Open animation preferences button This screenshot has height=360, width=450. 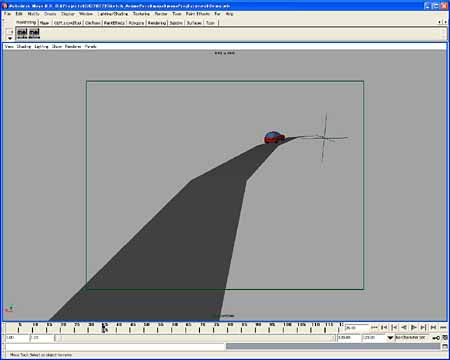(445, 338)
